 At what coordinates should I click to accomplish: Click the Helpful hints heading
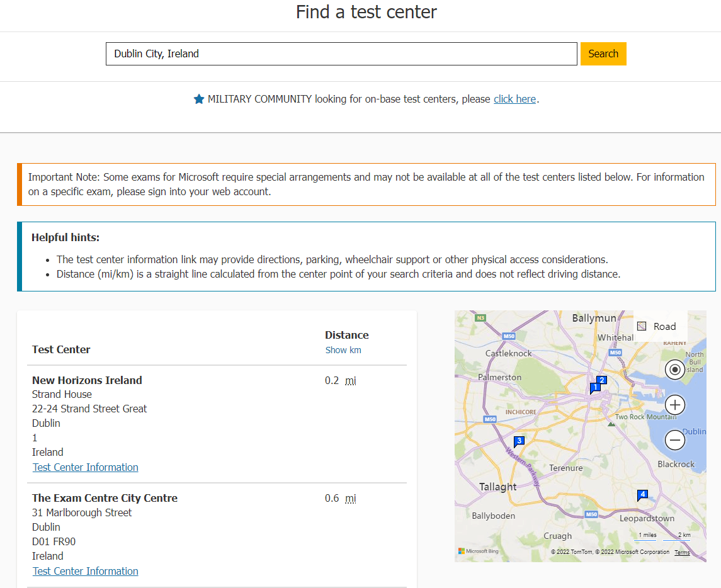[65, 238]
